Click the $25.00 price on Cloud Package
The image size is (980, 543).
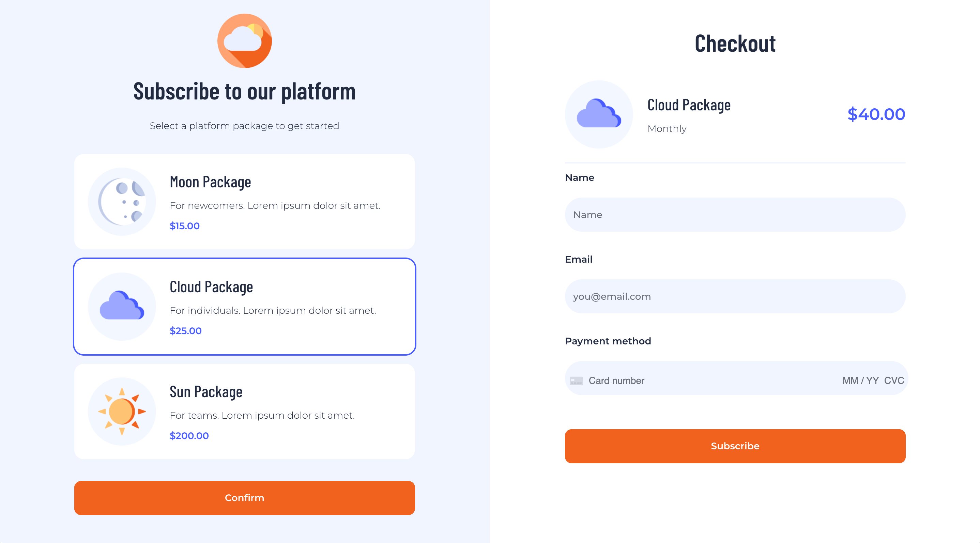click(186, 330)
